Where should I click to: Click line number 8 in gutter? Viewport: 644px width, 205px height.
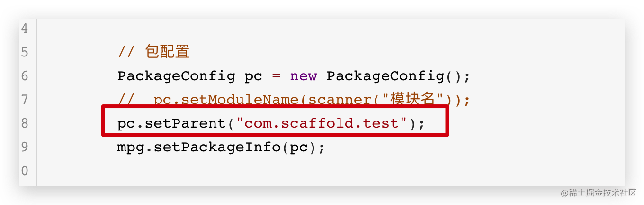click(x=25, y=123)
